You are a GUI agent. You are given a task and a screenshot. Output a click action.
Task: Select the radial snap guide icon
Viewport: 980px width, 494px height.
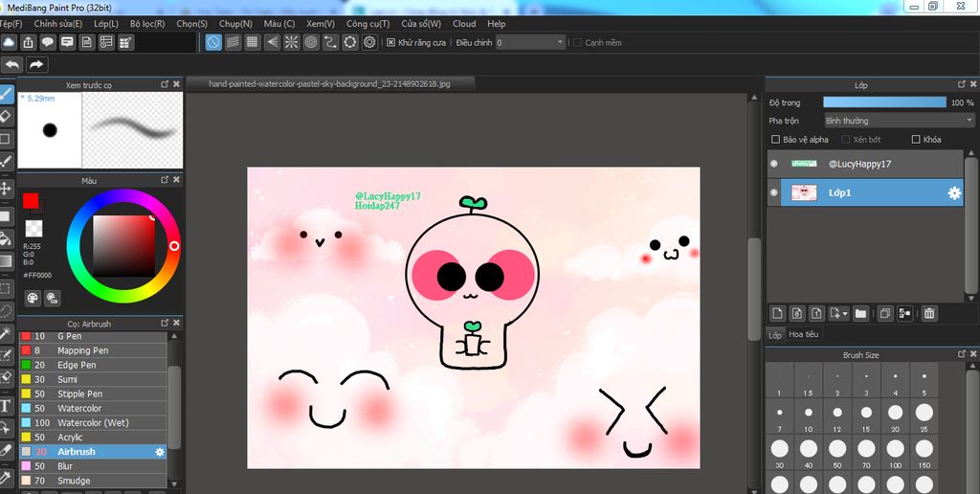(290, 42)
